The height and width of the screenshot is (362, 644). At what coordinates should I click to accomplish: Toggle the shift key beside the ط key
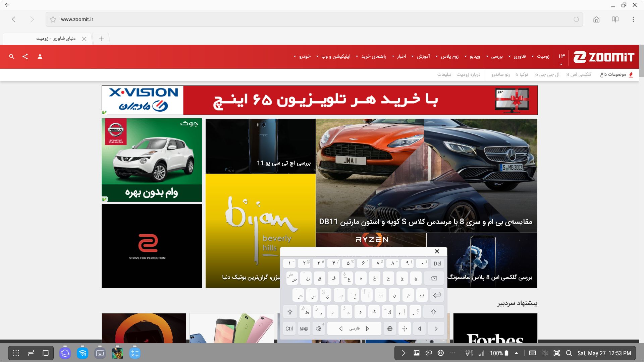point(290,312)
